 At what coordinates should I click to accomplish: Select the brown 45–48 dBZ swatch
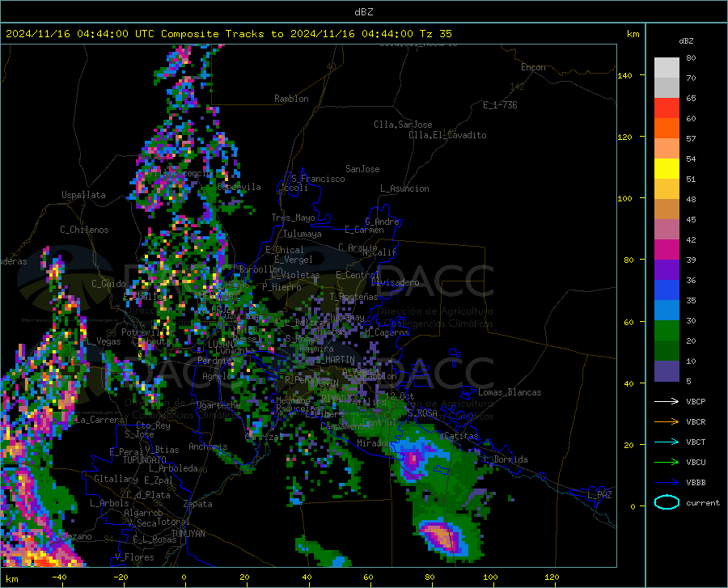tap(667, 209)
